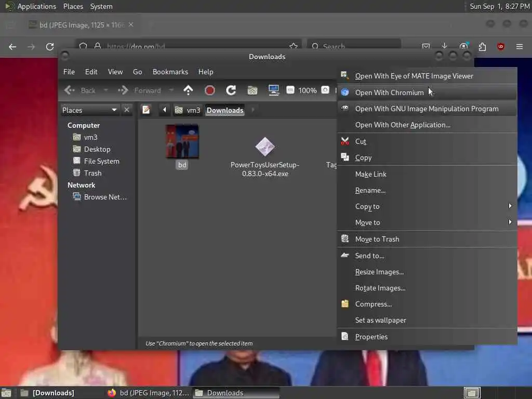Choose Open With Other Application
532x399 pixels.
427,125
